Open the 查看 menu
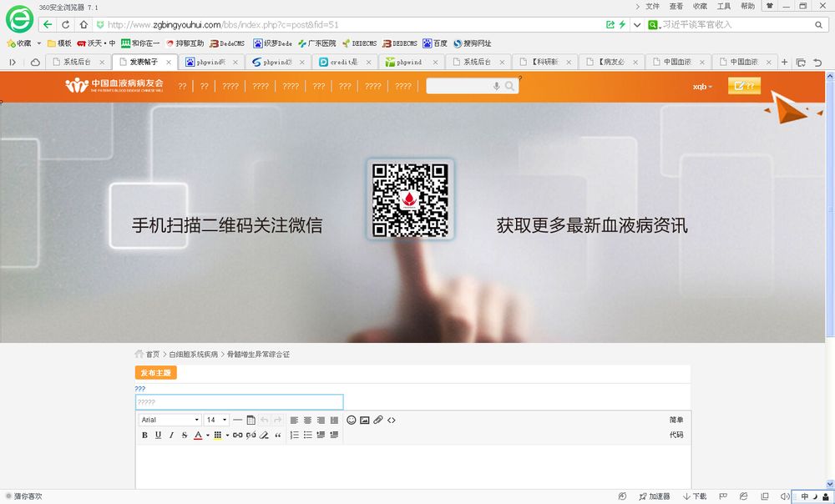Image resolution: width=835 pixels, height=504 pixels. click(x=676, y=7)
